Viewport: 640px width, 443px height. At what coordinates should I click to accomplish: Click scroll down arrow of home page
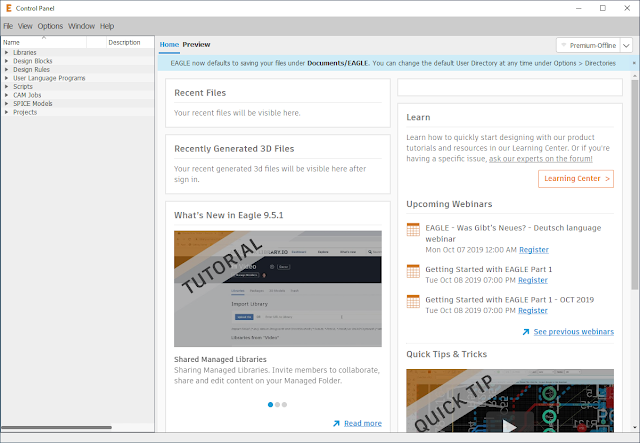tap(635, 427)
